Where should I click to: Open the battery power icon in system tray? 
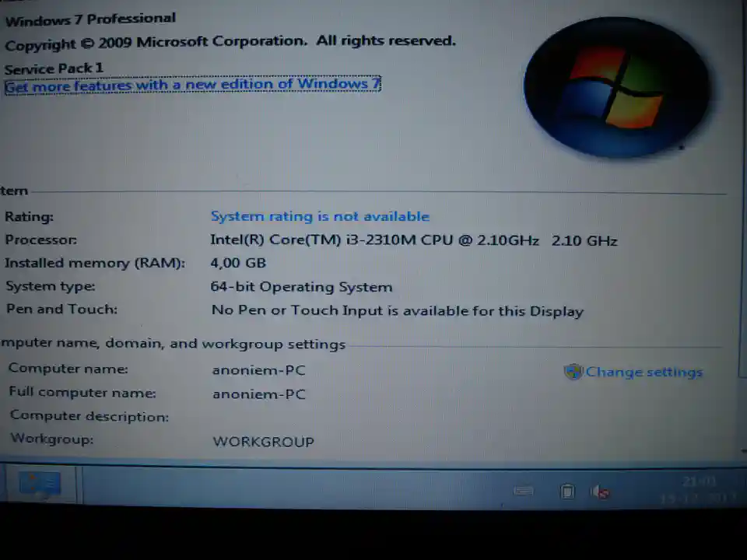click(567, 491)
